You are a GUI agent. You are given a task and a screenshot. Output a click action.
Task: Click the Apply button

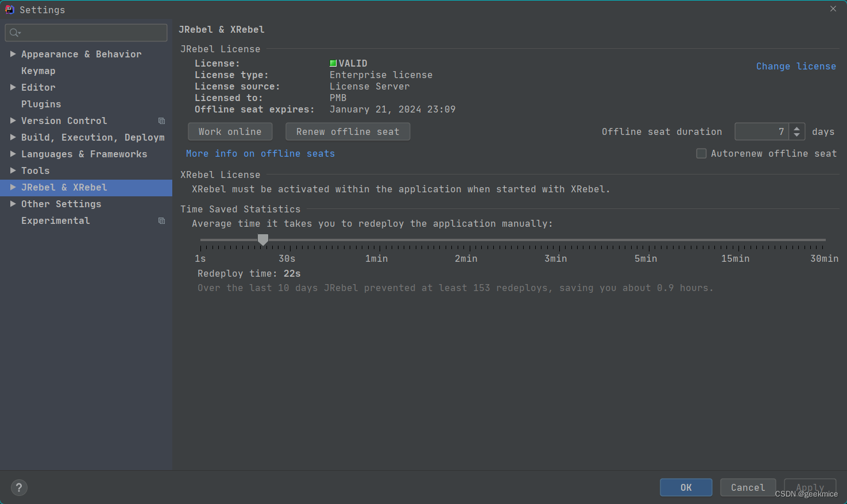click(810, 487)
